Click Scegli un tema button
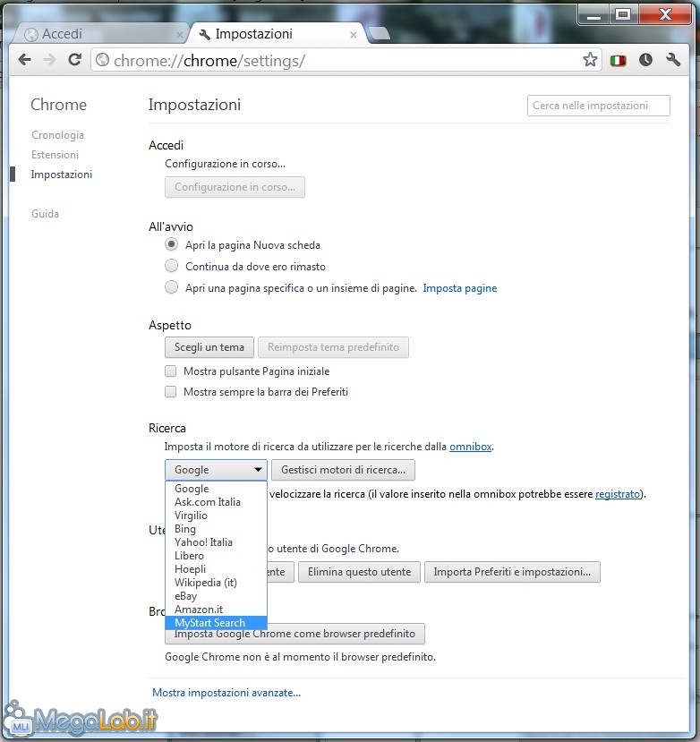 [x=209, y=347]
